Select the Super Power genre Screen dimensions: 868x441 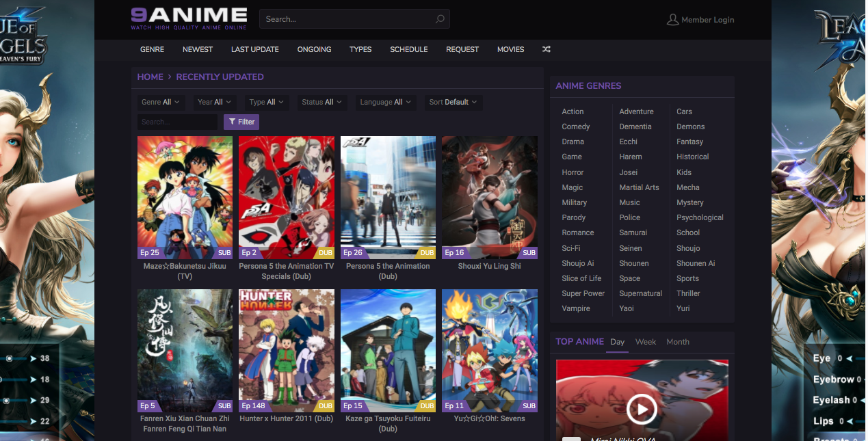point(583,293)
